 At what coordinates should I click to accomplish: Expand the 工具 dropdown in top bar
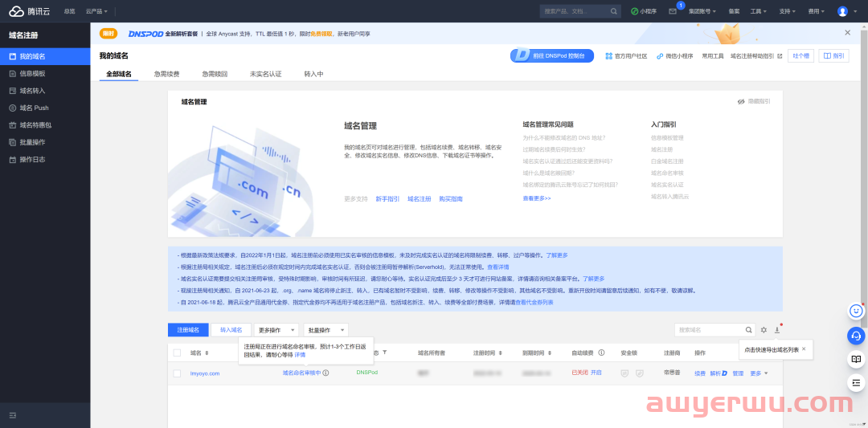point(759,11)
